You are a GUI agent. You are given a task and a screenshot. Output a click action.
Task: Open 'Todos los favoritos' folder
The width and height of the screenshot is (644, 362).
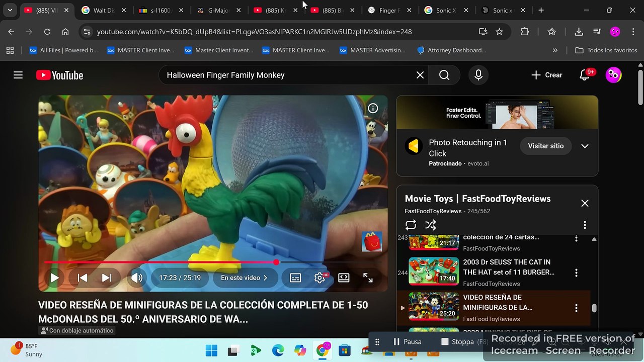pyautogui.click(x=606, y=50)
